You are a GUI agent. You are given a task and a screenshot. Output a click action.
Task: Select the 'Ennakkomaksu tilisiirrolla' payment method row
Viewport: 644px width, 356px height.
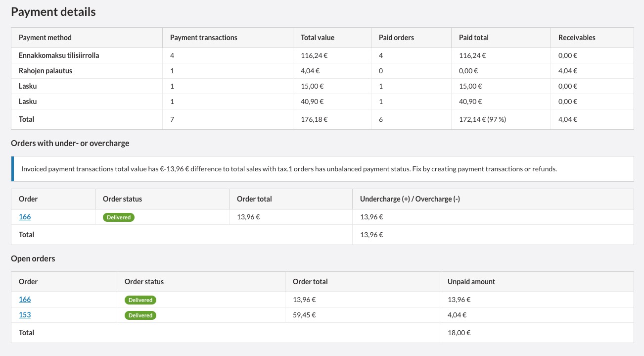tap(322, 55)
